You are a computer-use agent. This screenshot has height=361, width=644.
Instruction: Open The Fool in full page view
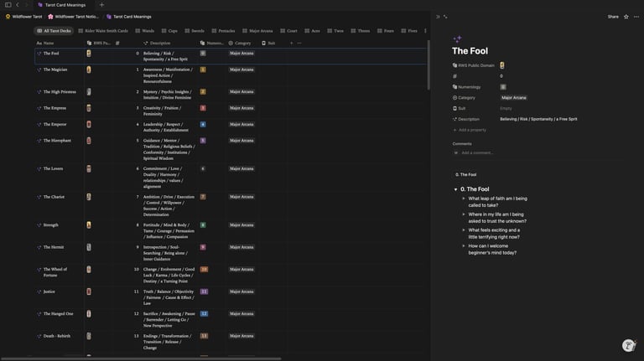445,17
